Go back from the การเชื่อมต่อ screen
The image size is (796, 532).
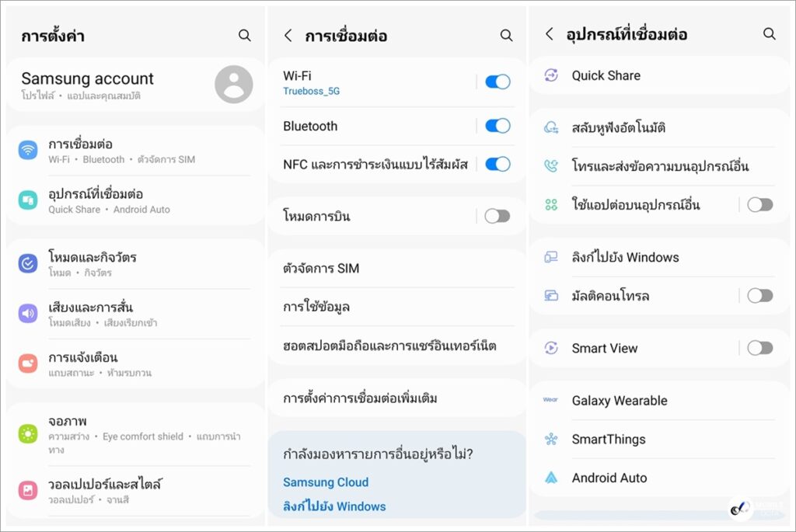coord(288,36)
